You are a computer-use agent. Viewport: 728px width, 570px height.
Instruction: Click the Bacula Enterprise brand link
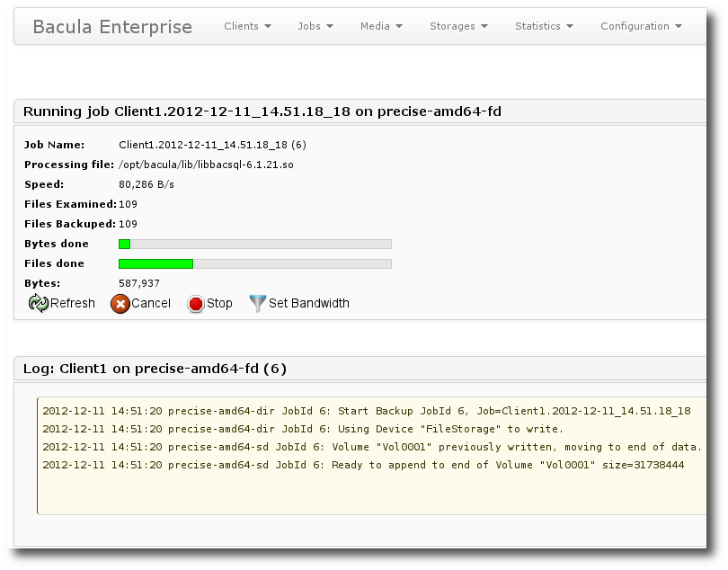pos(112,27)
